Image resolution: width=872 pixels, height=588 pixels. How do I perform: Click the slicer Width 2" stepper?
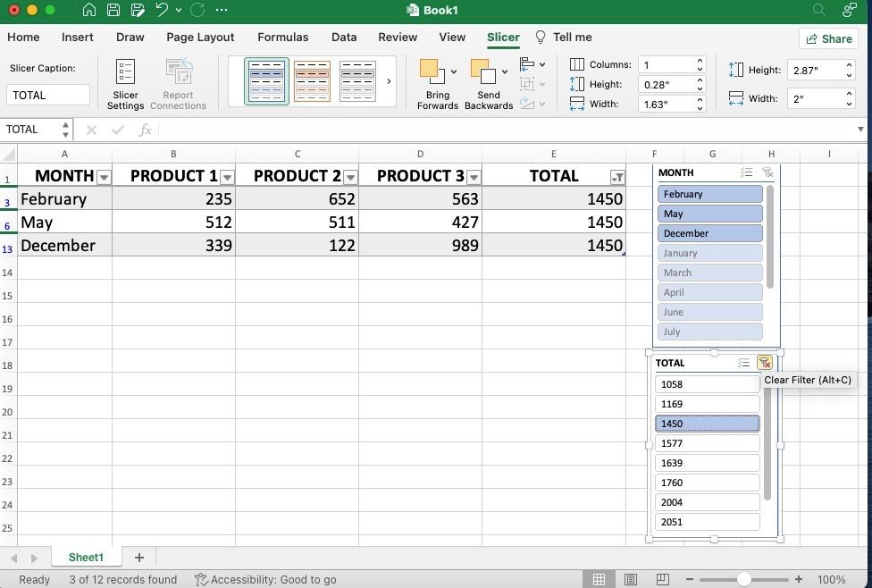[849, 98]
